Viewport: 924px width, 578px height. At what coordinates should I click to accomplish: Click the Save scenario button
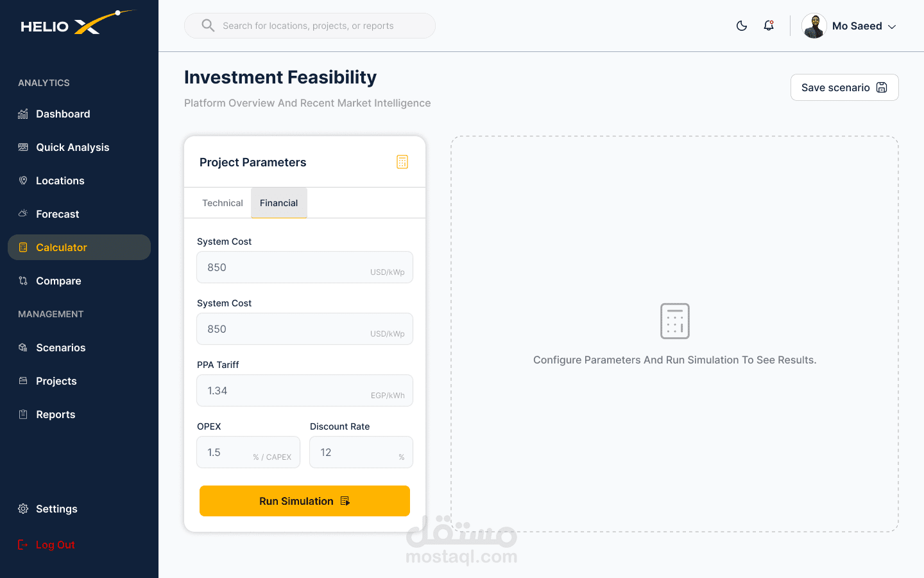tap(844, 87)
